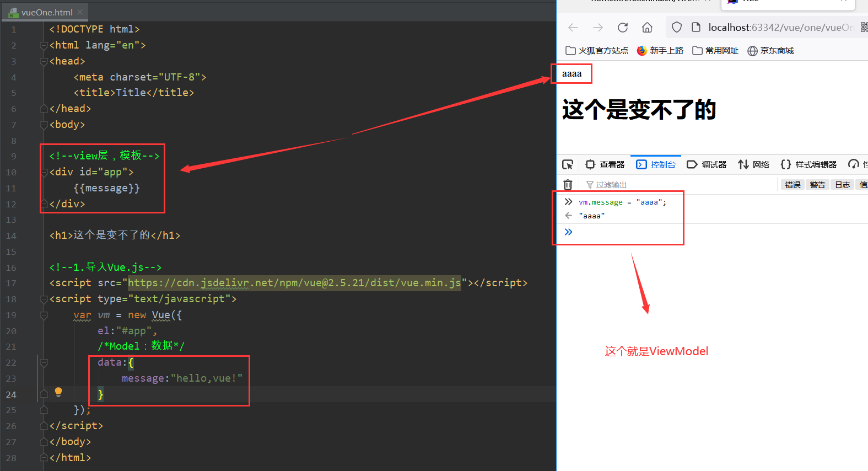Switch to the 网络 network tab
This screenshot has width=868, height=471.
(753, 164)
